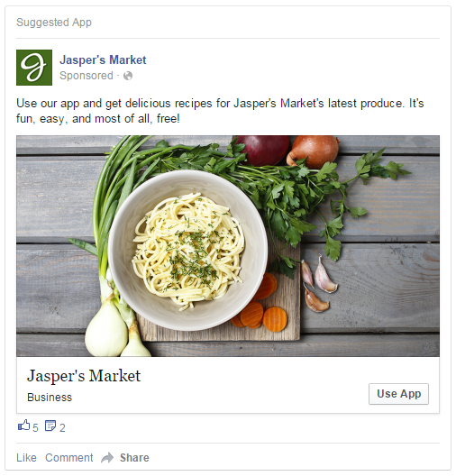View the likes count number 5
This screenshot has width=456, height=476.
pyautogui.click(x=35, y=427)
